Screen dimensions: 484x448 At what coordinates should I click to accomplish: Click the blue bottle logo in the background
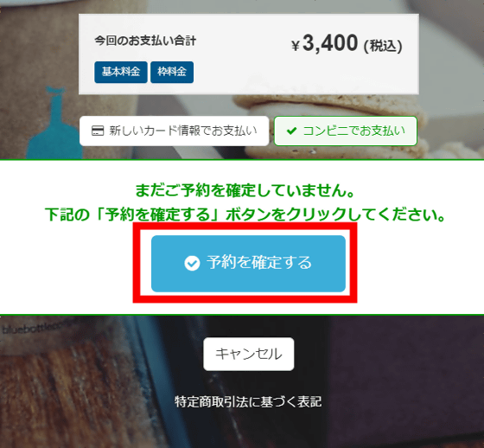point(54,124)
